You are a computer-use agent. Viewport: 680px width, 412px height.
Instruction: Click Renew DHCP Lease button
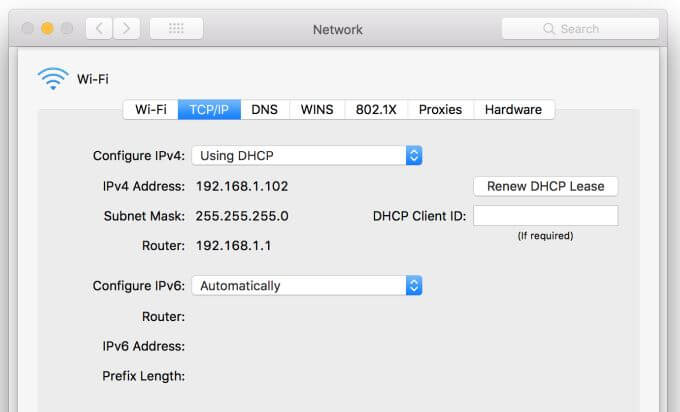[545, 186]
